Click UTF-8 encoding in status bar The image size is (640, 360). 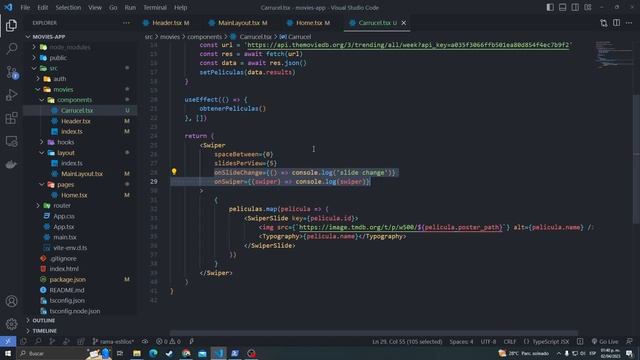488,341
